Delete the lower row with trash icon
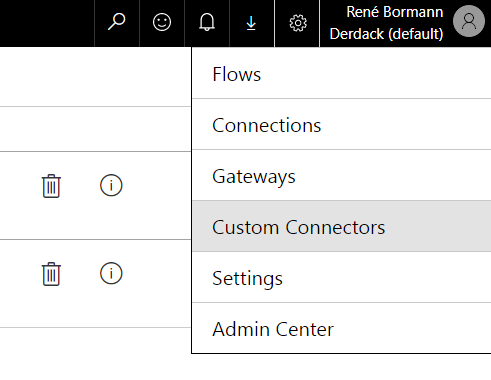Viewport: 491px width, 380px height. (51, 274)
